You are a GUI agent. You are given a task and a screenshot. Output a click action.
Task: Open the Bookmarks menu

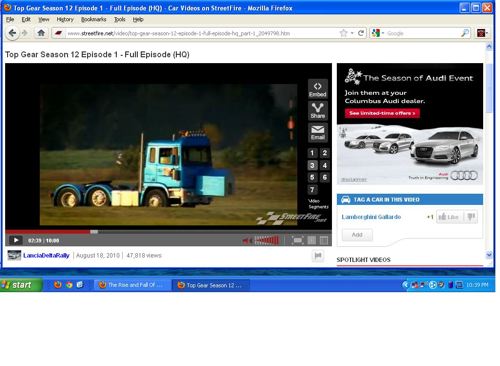click(93, 20)
